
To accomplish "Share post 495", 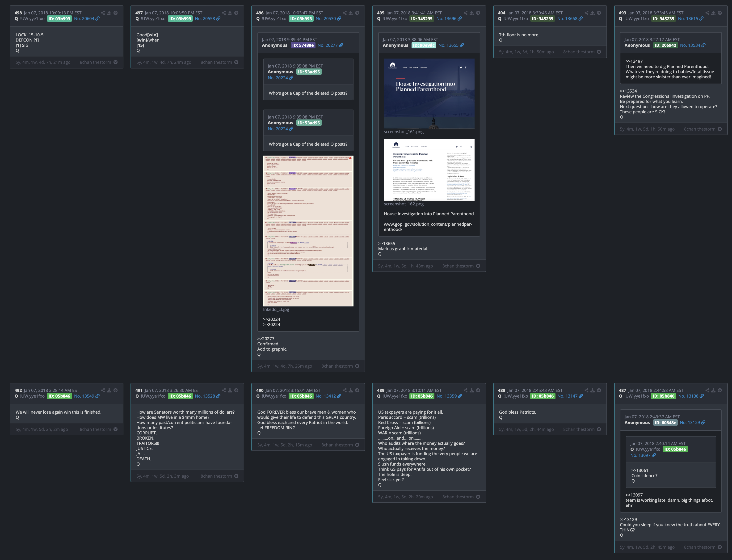I will (465, 13).
